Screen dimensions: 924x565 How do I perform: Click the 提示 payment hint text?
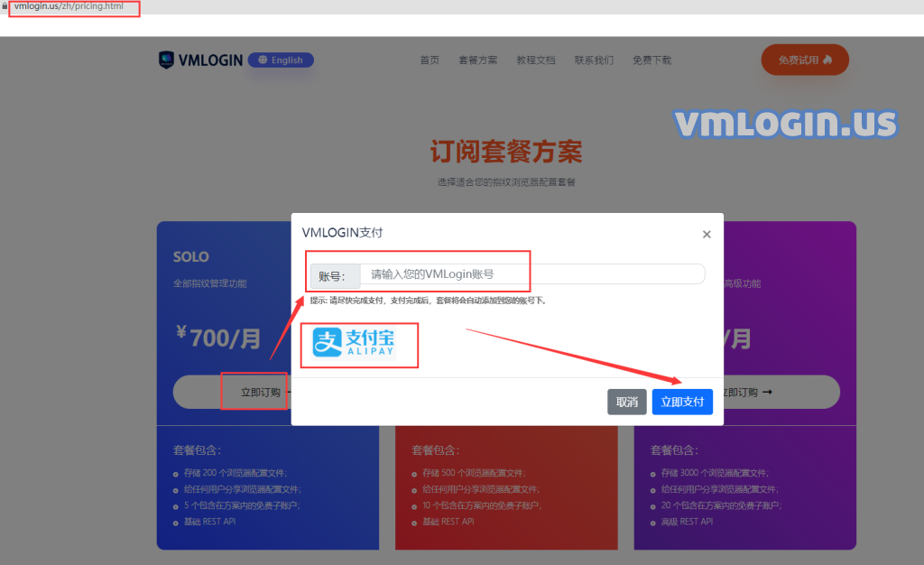tap(429, 301)
